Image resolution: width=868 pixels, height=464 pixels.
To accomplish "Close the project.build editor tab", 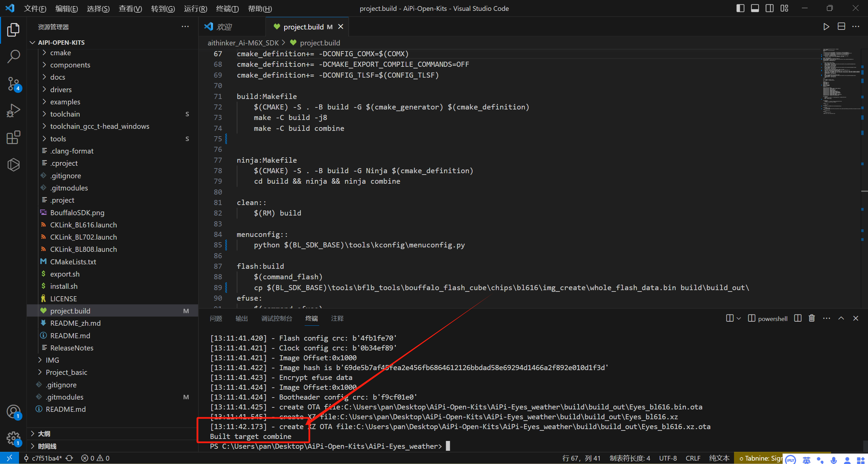I will 341,26.
